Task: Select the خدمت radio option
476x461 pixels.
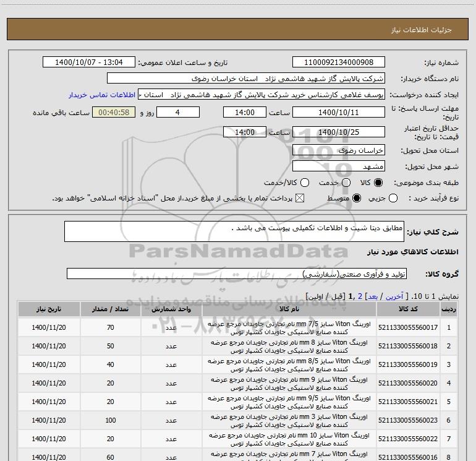Action: click(x=346, y=183)
